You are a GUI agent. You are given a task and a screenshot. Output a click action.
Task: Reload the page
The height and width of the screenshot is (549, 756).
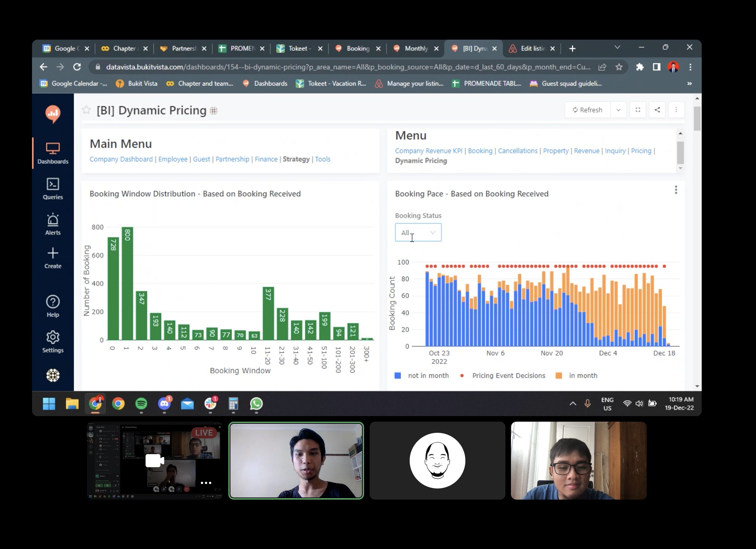tap(77, 67)
